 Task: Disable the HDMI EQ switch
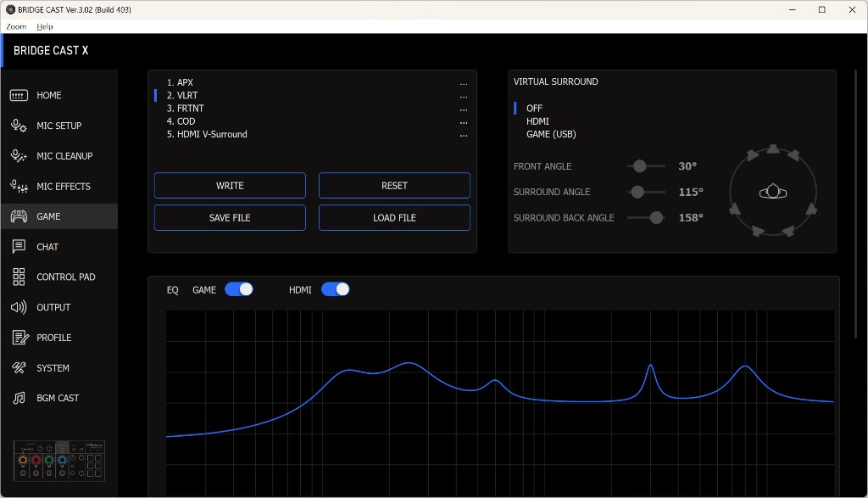(336, 289)
